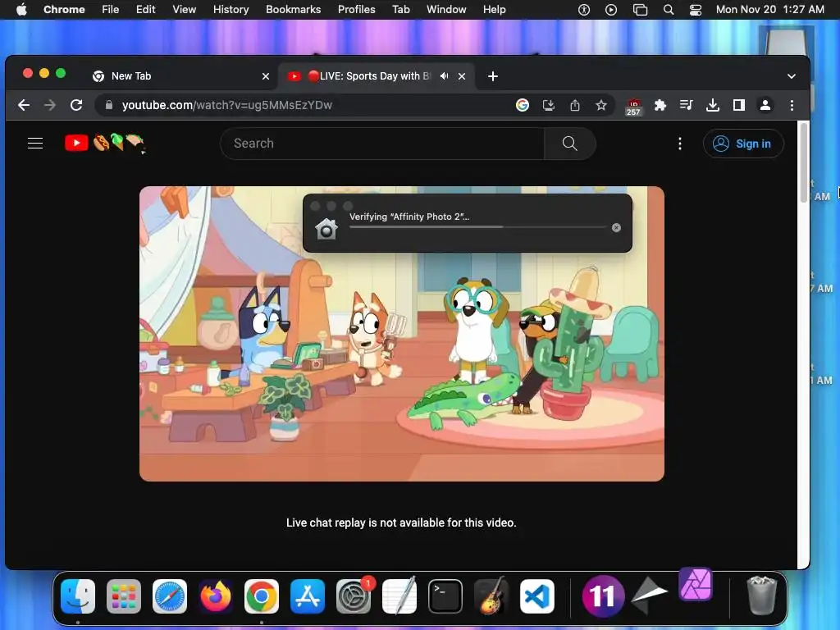Image resolution: width=840 pixels, height=630 pixels.
Task: Click the windows-stack icon in the menu bar
Action: point(640,10)
